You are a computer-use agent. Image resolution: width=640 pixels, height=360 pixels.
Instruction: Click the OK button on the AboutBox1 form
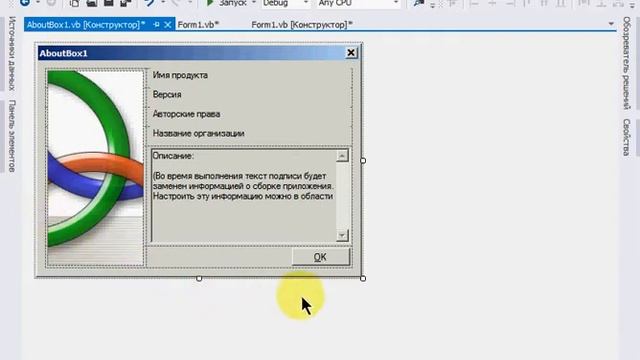(x=321, y=257)
